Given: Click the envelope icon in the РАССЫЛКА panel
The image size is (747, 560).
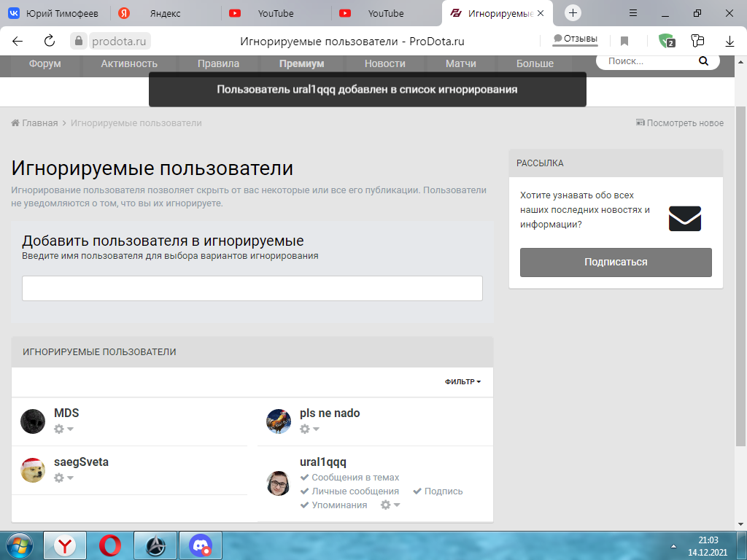Looking at the screenshot, I should pyautogui.click(x=684, y=217).
